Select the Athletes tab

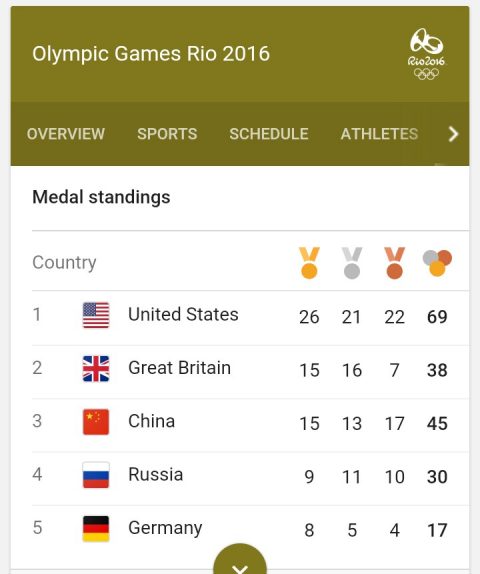coord(379,134)
